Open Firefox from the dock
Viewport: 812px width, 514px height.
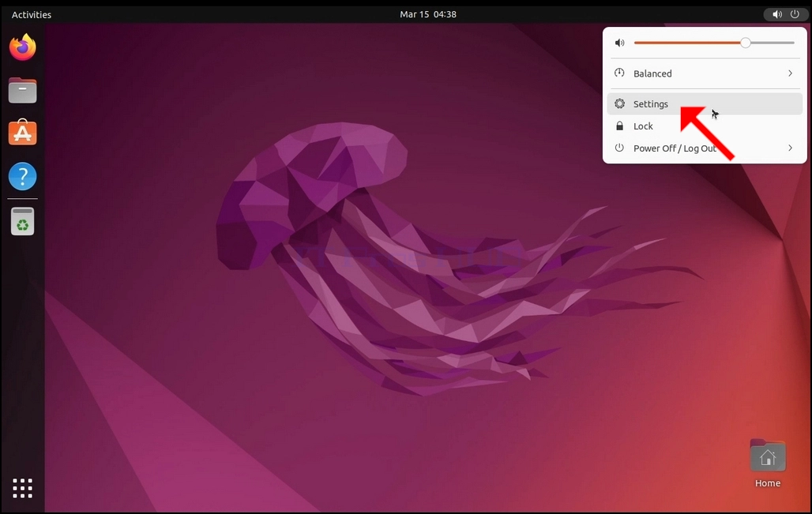tap(22, 47)
